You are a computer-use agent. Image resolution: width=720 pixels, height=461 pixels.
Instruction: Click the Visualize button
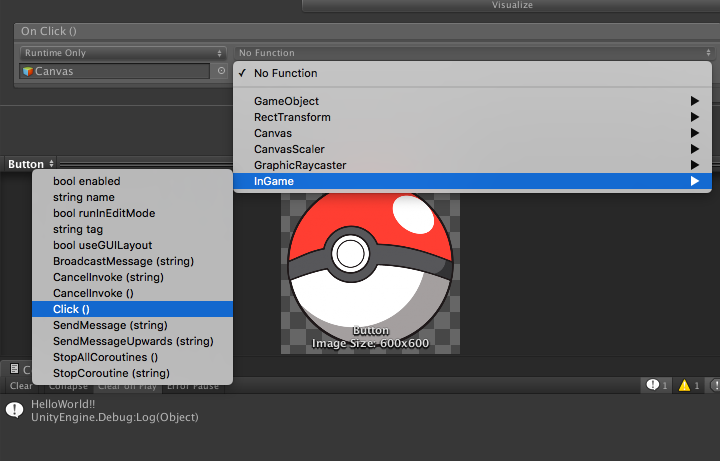tap(511, 5)
